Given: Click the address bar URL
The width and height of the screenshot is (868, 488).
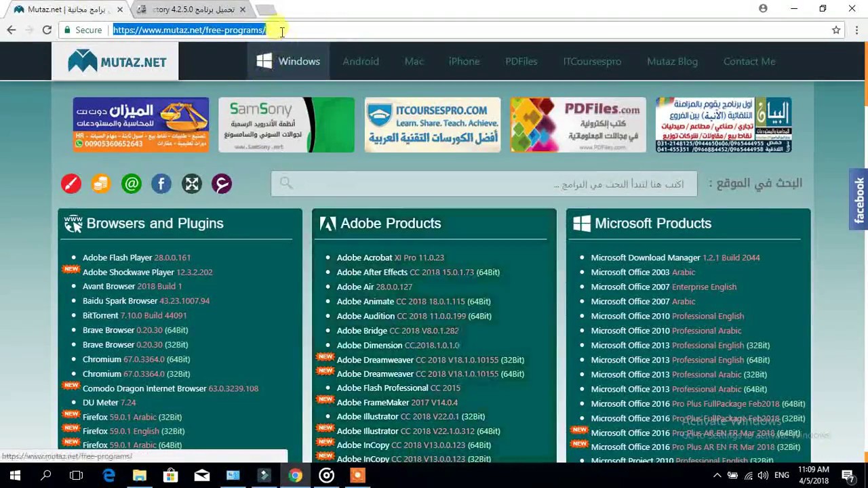Looking at the screenshot, I should pyautogui.click(x=189, y=30).
